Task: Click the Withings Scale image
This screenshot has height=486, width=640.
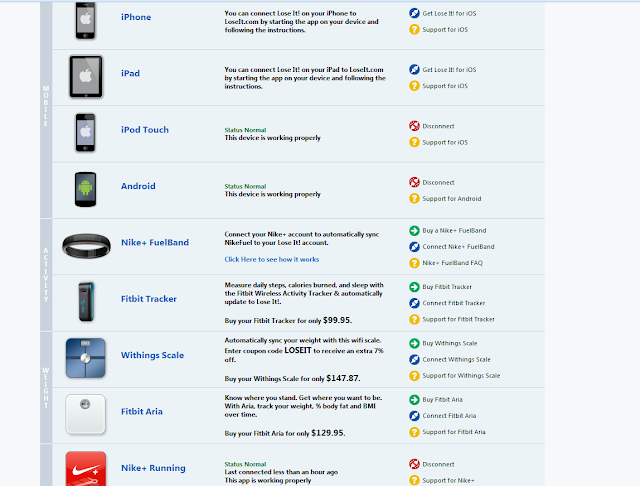Action: tap(85, 358)
